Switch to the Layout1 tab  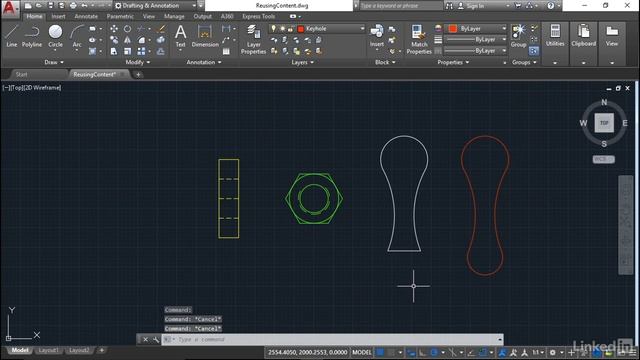point(48,350)
